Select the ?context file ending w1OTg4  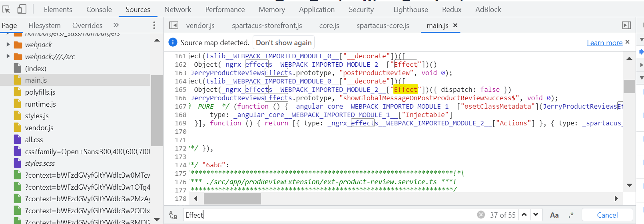[x=88, y=187]
